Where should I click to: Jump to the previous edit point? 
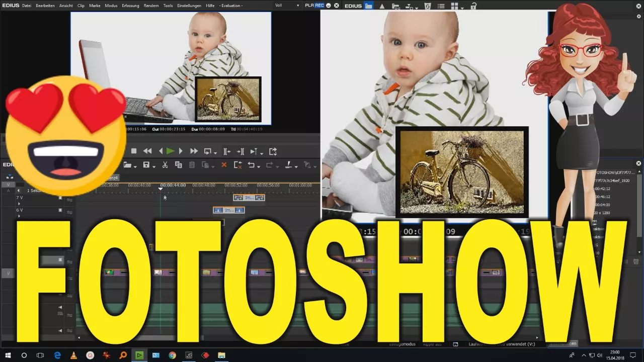point(227,151)
